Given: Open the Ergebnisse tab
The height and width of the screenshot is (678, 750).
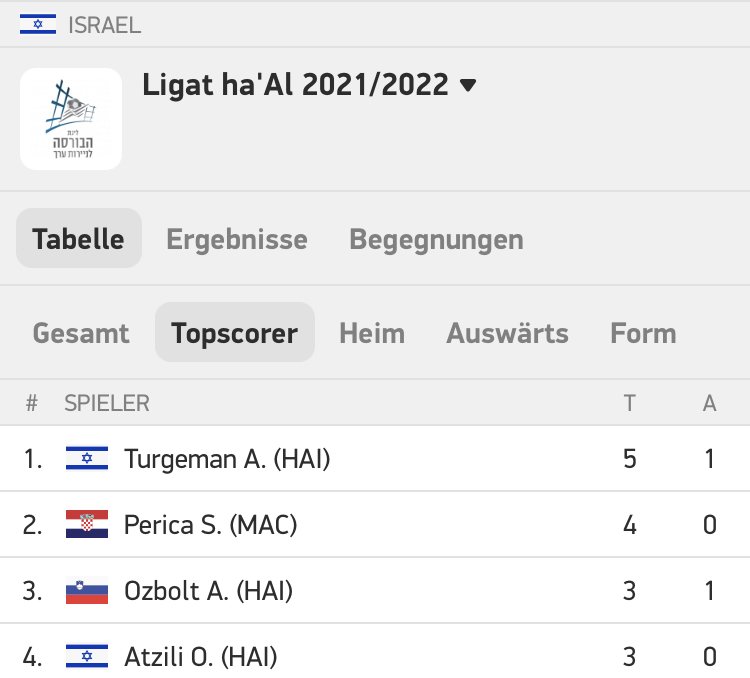Looking at the screenshot, I should pyautogui.click(x=237, y=240).
